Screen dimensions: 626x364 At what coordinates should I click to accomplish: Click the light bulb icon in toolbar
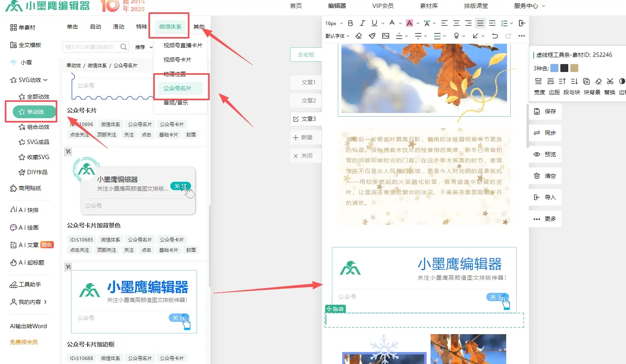(456, 36)
